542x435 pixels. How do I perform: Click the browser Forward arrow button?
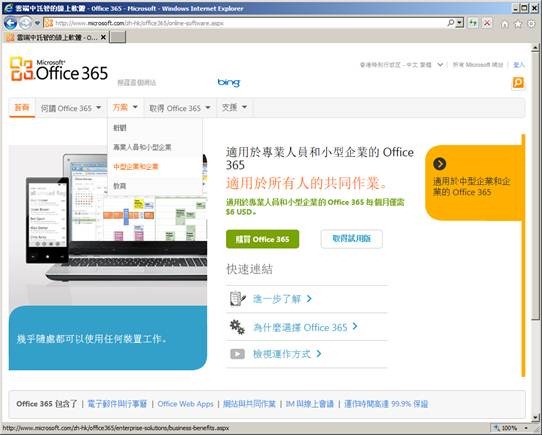pos(25,23)
